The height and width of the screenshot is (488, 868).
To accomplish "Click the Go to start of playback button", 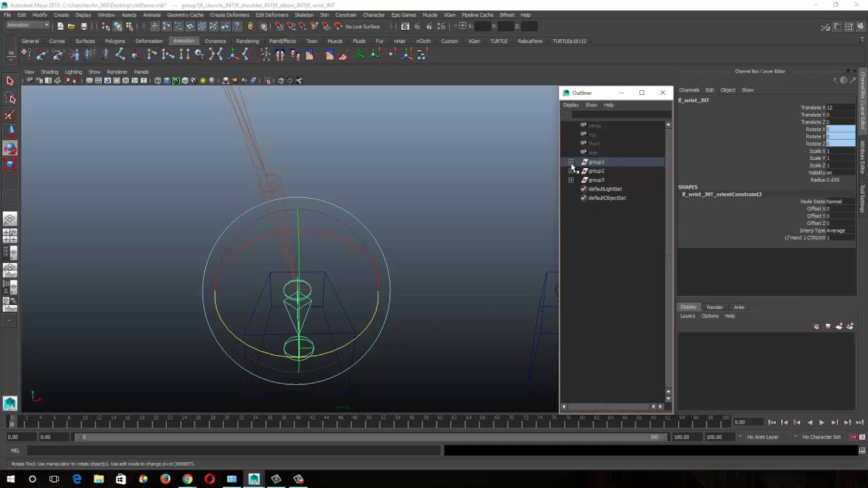I will coord(772,422).
